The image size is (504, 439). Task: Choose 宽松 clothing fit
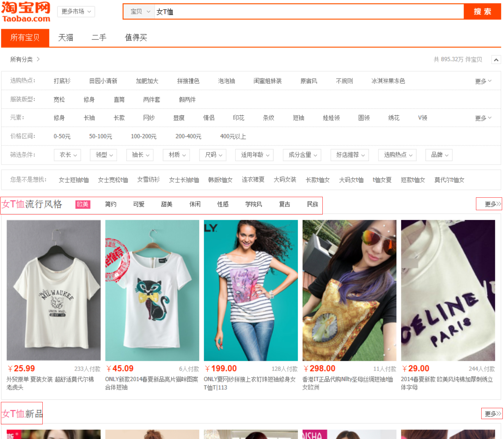tap(59, 100)
